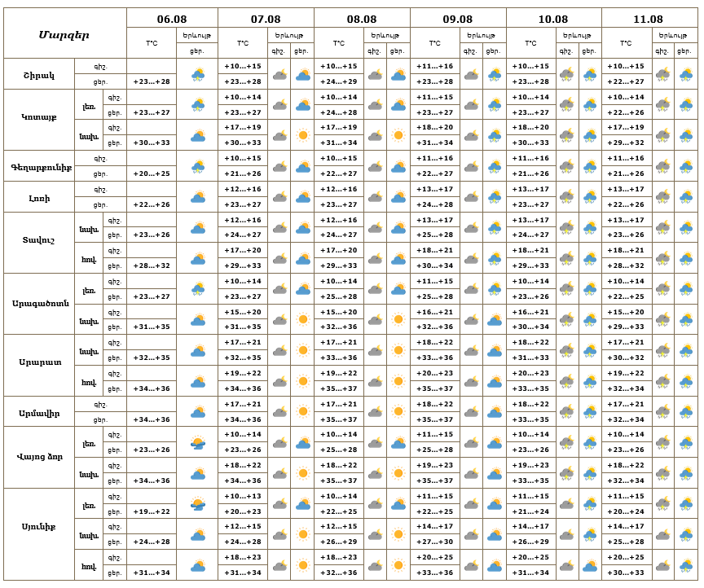Click Վայոց ձոր mountain windy icon for 06.08
704x588 pixels.
tap(197, 442)
